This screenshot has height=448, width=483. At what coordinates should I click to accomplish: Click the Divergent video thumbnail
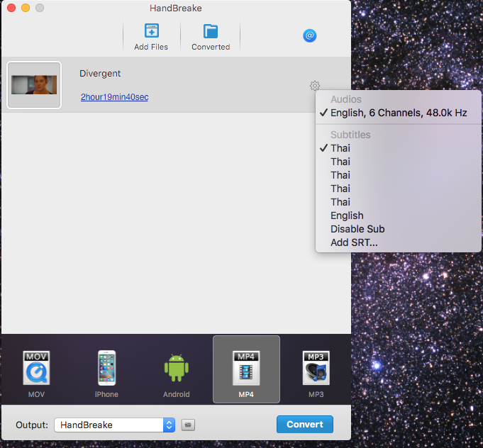click(34, 85)
